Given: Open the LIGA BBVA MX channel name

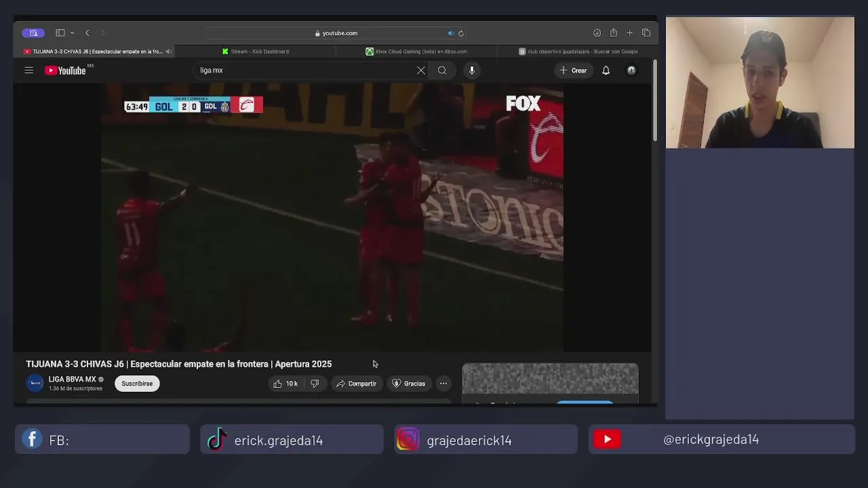Looking at the screenshot, I should 73,380.
